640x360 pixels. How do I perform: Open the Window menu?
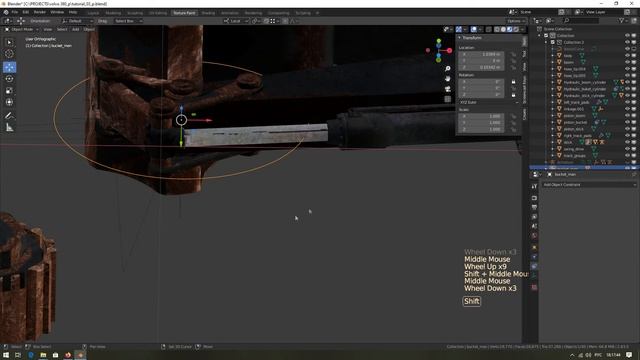click(x=57, y=12)
